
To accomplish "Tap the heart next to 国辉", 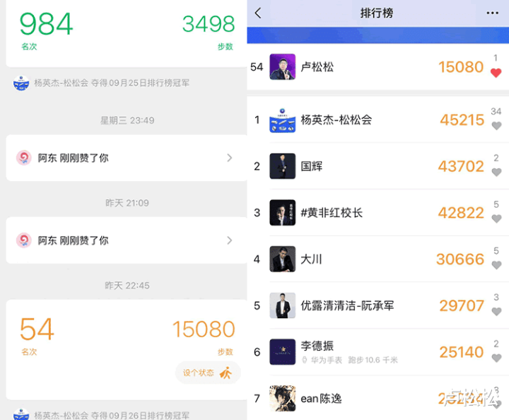I will click(x=496, y=172).
